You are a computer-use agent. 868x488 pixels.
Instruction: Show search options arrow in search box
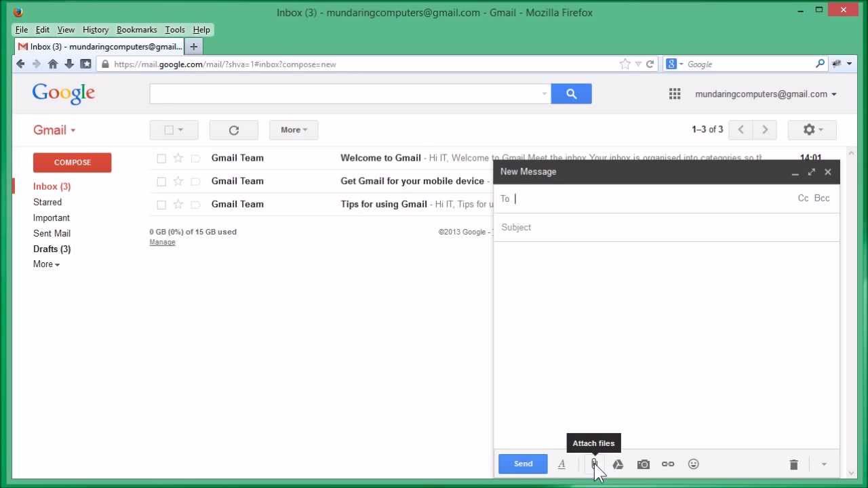tap(544, 94)
